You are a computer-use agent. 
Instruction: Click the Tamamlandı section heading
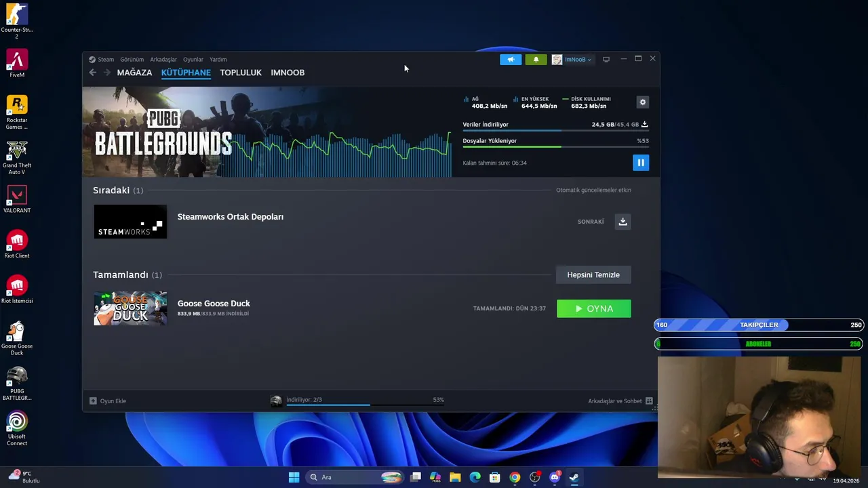click(x=127, y=274)
